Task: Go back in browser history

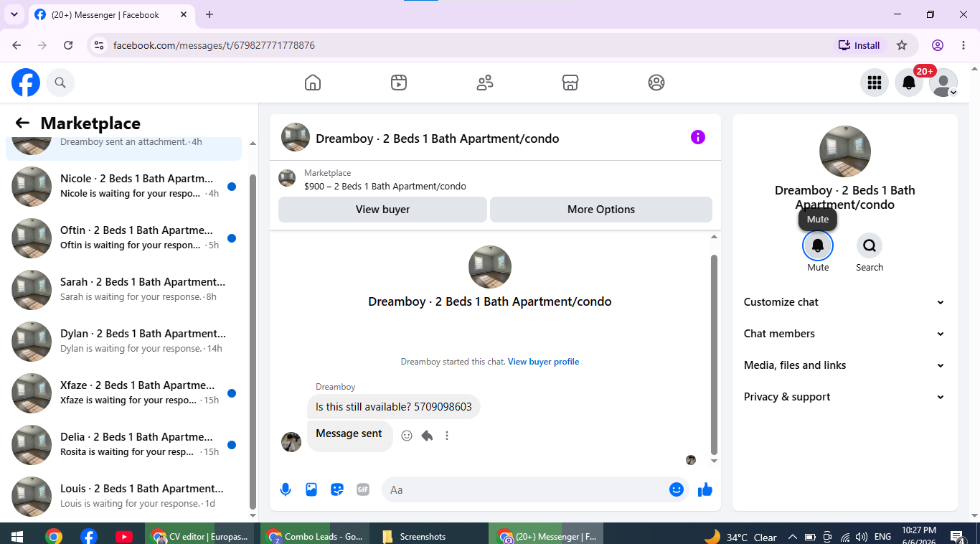Action: click(17, 45)
